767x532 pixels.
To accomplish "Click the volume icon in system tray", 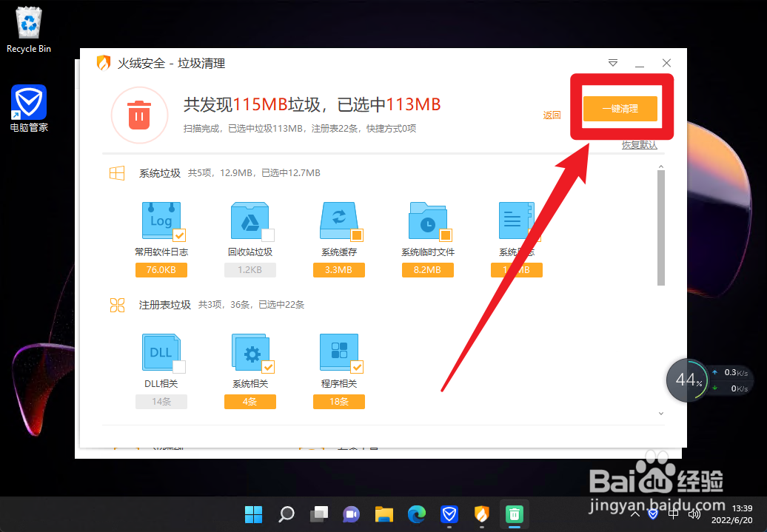I will click(x=694, y=514).
